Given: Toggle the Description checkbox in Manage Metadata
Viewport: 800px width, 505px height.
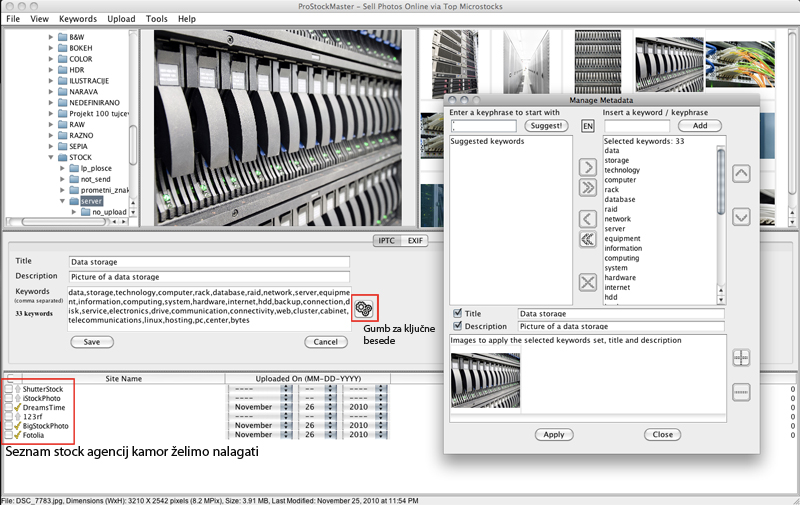Looking at the screenshot, I should [457, 325].
